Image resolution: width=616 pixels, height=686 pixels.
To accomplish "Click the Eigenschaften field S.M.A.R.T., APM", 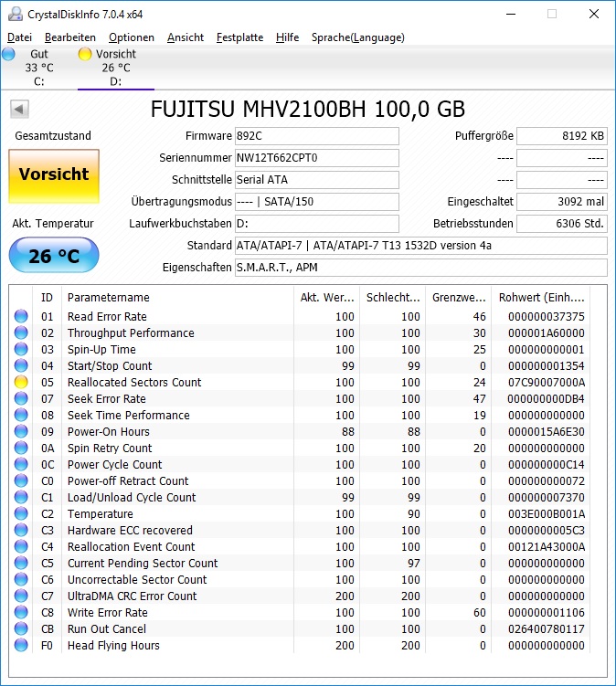I will (x=421, y=268).
